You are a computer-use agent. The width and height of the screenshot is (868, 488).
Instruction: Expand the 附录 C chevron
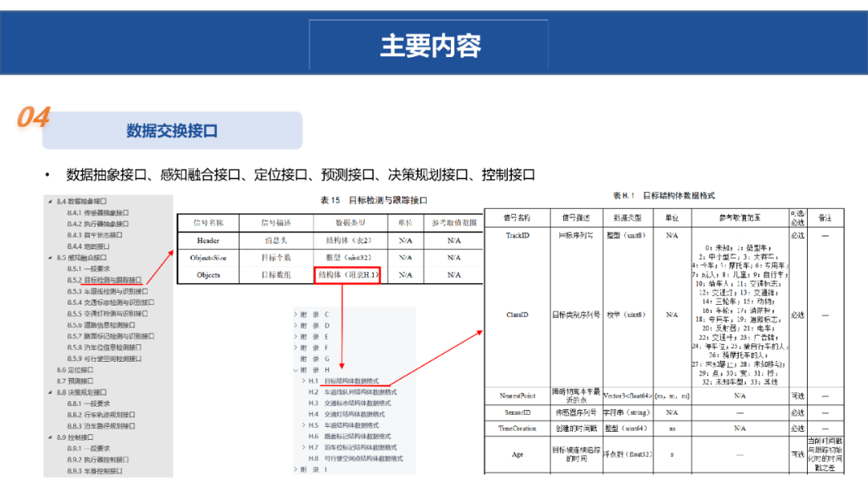coord(295,314)
